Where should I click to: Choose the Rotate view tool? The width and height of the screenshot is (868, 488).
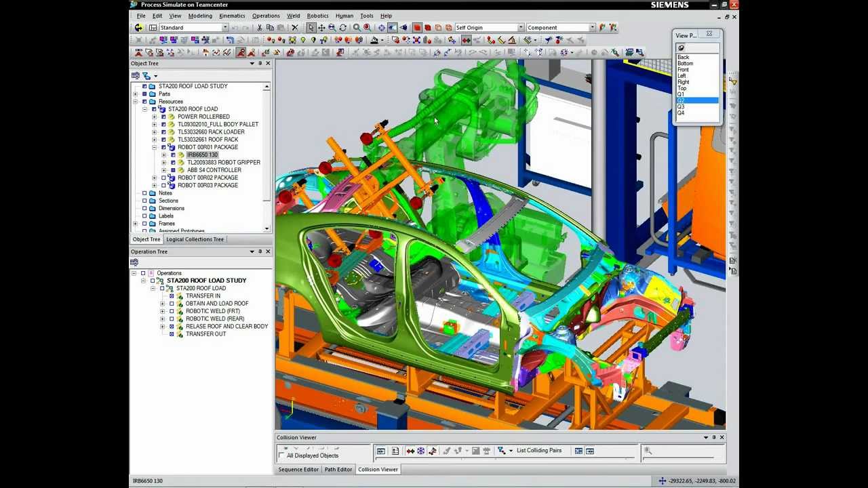(x=342, y=28)
